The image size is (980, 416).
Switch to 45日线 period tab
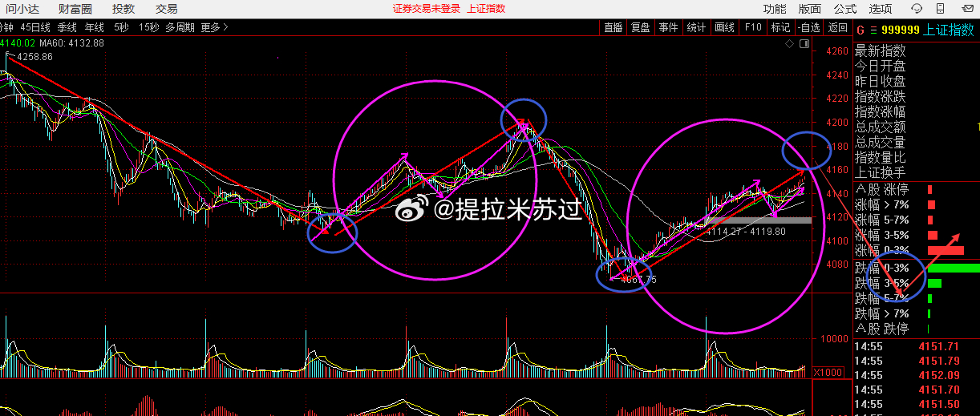coord(36,27)
